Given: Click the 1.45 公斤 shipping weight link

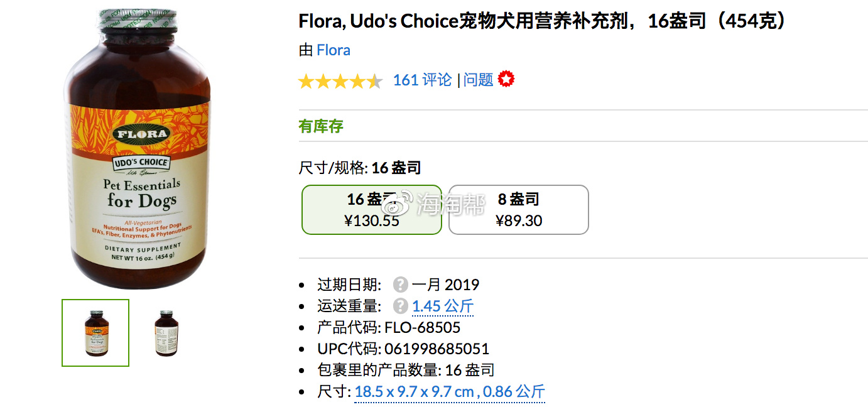Looking at the screenshot, I should pyautogui.click(x=443, y=307).
